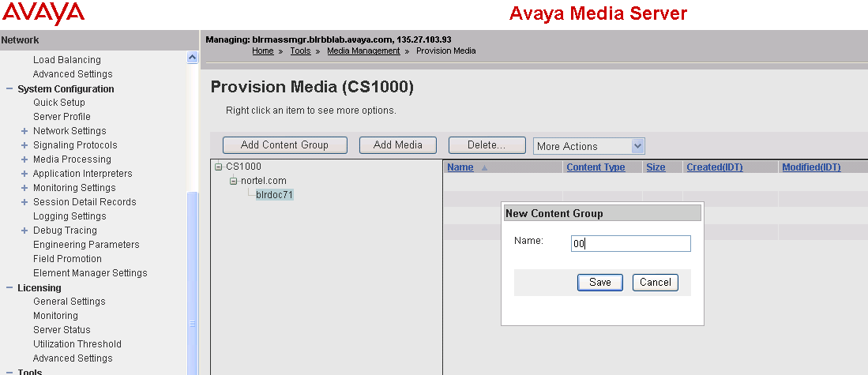Click the Name input field
The image size is (868, 375).
tap(631, 243)
